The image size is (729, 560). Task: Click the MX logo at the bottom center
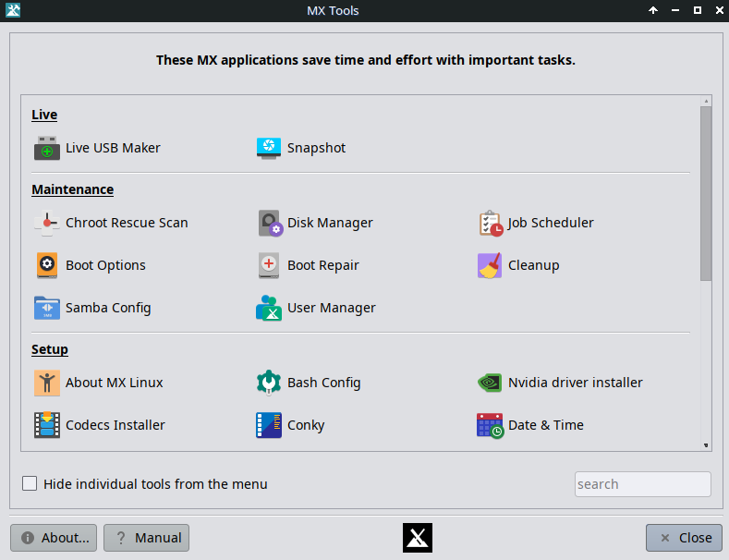[418, 538]
